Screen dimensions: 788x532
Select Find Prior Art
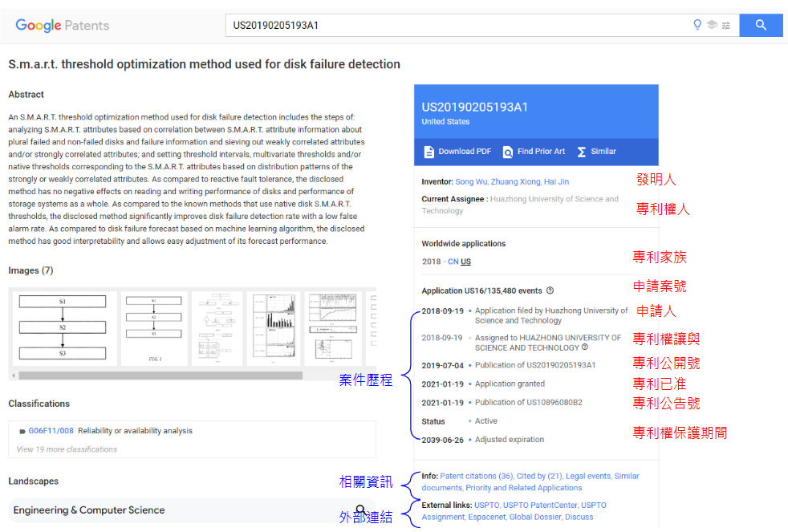534,151
